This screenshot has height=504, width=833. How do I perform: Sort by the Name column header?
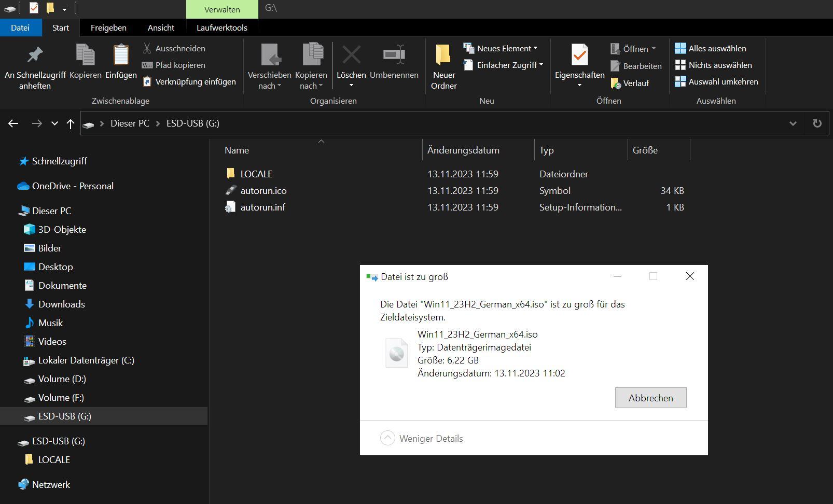tap(321, 150)
